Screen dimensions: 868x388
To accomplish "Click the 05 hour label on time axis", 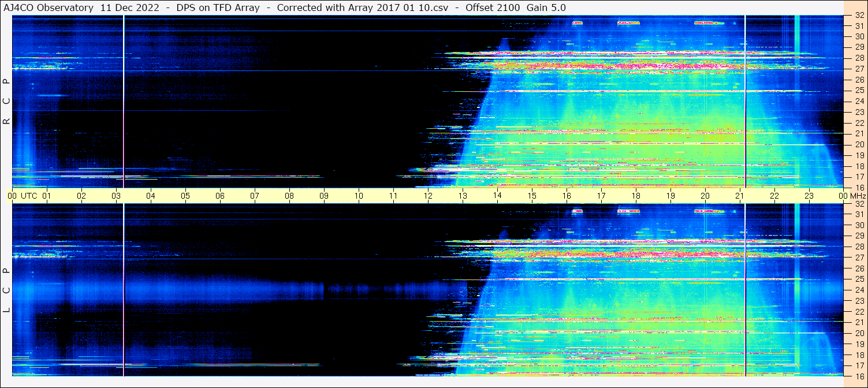I will pos(185,196).
